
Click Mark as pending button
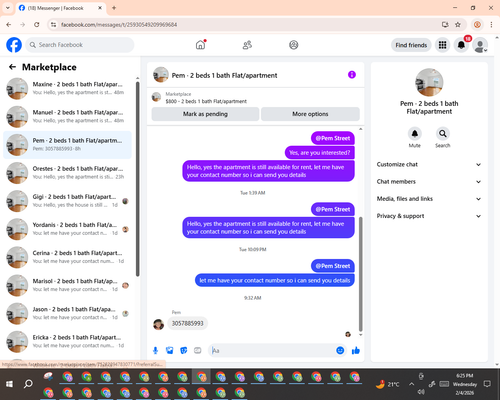pos(205,114)
